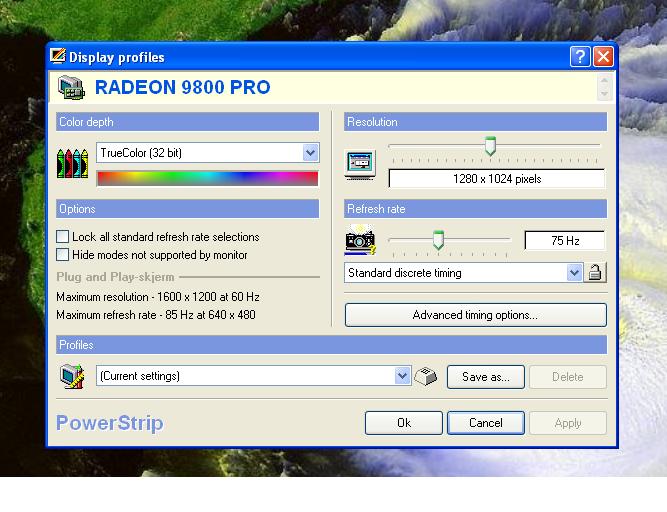Click the graphics card icon beside RADEON 9800 PRO
The image size is (667, 512).
point(71,88)
